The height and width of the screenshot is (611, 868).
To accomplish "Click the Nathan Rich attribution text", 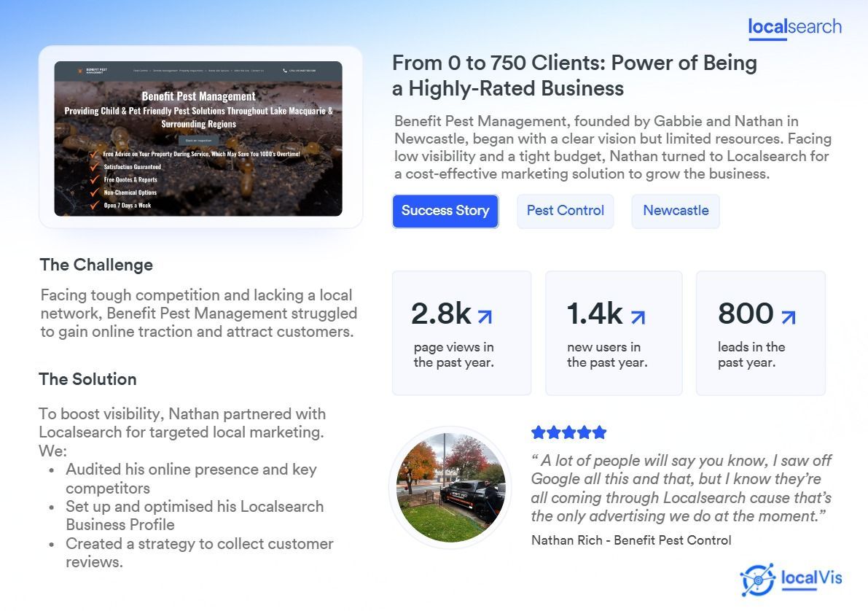I will click(x=630, y=540).
